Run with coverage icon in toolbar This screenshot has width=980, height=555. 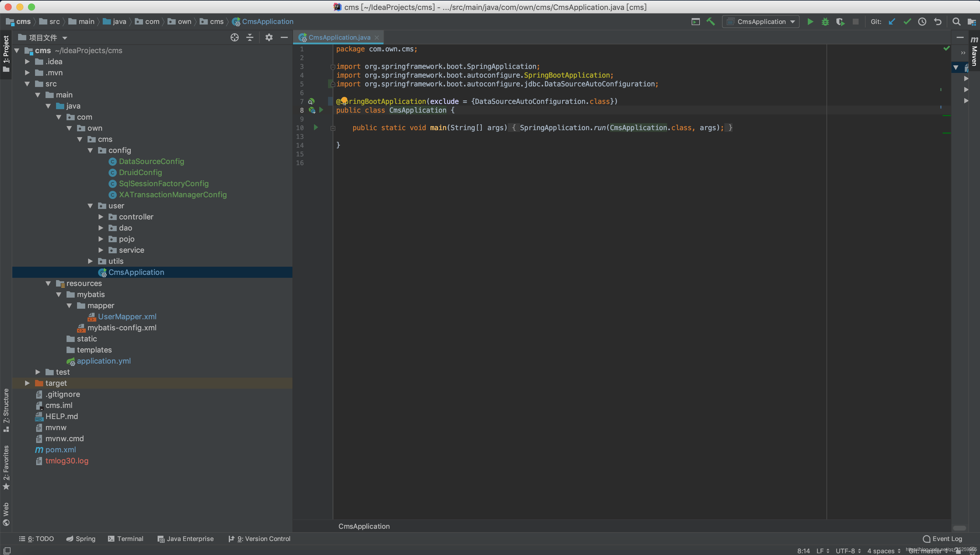tap(840, 22)
